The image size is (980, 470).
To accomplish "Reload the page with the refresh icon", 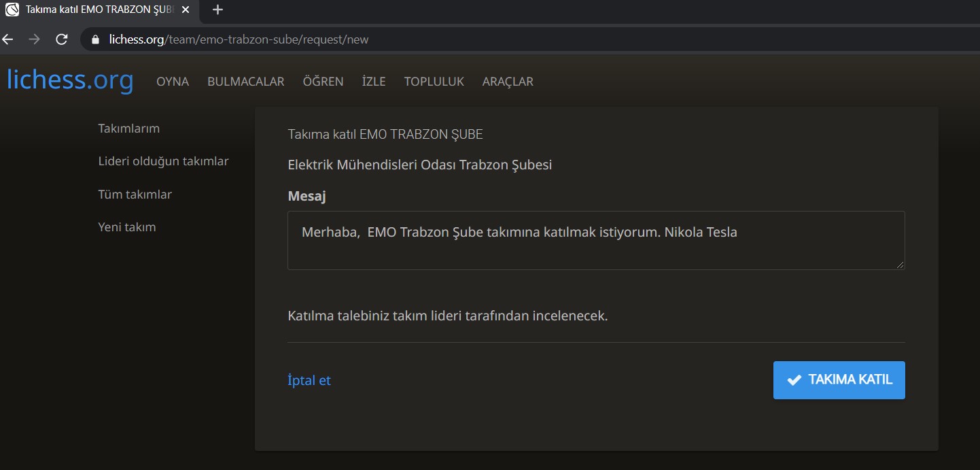I will (61, 39).
